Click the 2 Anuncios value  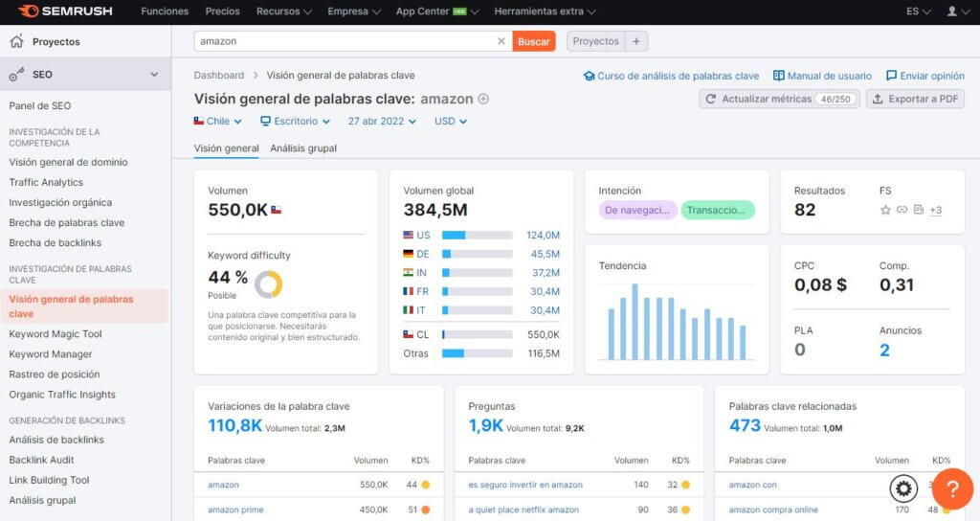click(x=884, y=351)
